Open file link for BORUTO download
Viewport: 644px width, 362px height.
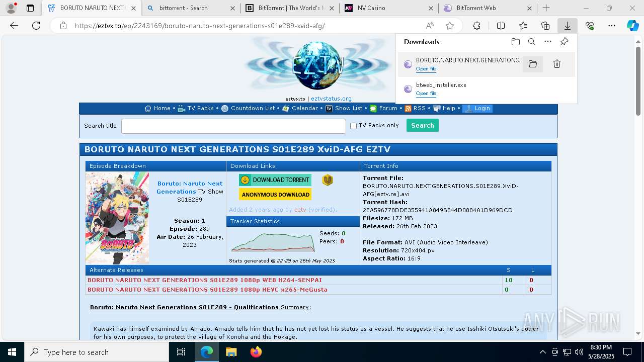426,69
